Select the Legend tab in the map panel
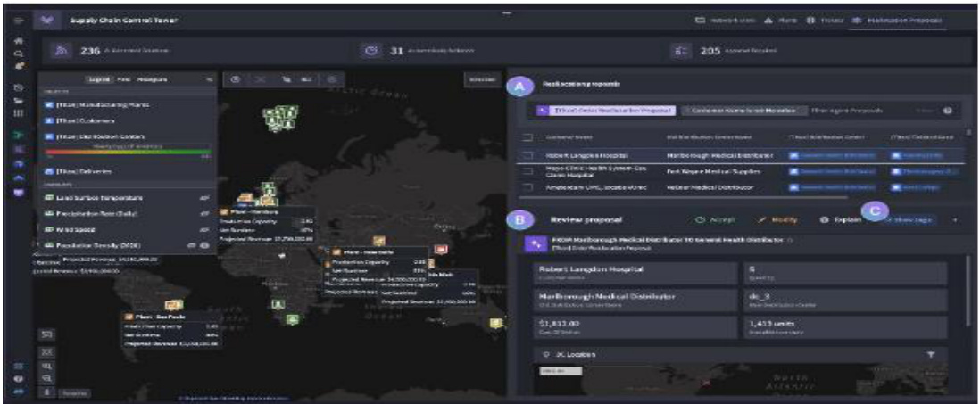The width and height of the screenshot is (980, 404). (x=99, y=80)
